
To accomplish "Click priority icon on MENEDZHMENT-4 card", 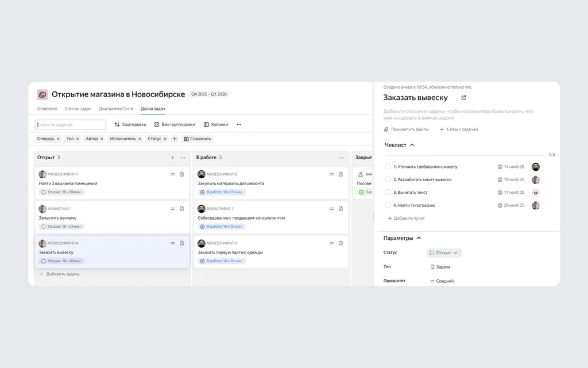I will tap(172, 243).
